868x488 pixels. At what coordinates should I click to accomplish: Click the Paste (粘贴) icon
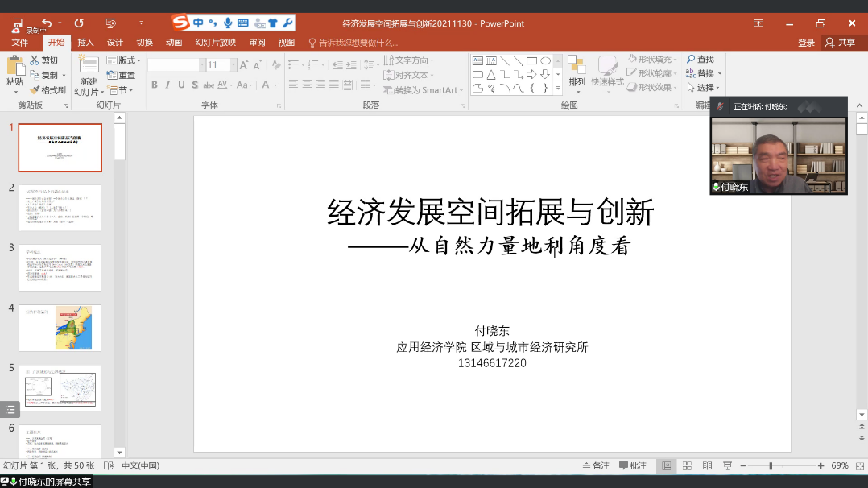coord(14,66)
